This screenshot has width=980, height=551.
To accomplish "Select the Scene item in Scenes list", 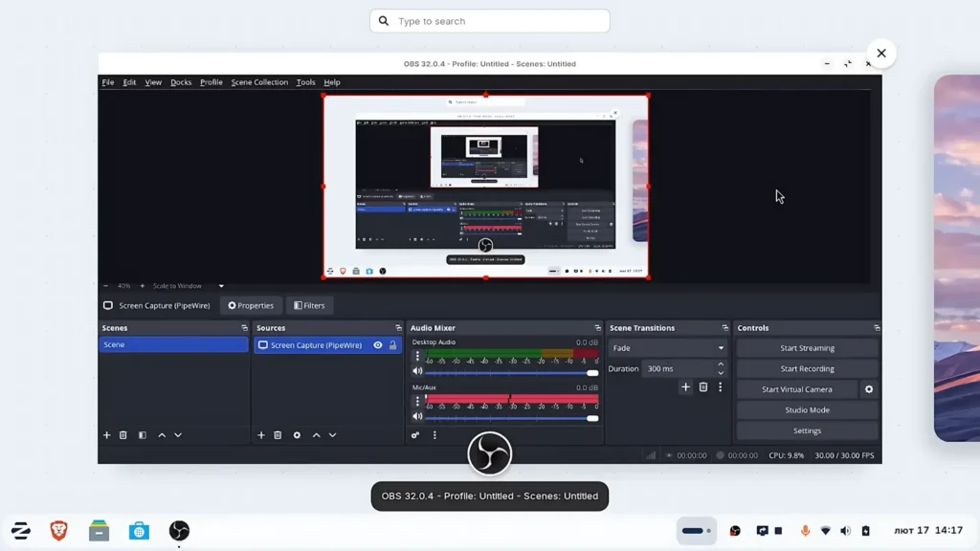I will [173, 344].
